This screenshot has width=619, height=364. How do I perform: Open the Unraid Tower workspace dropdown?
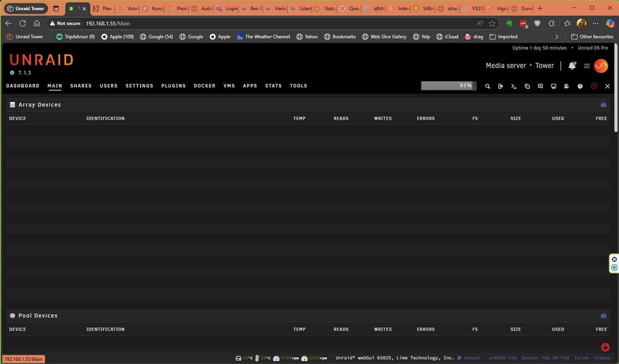[25, 8]
